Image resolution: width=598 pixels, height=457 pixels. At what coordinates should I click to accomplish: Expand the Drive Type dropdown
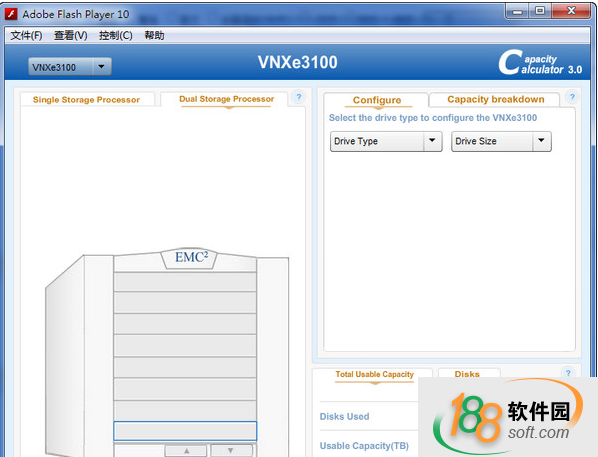click(x=386, y=142)
